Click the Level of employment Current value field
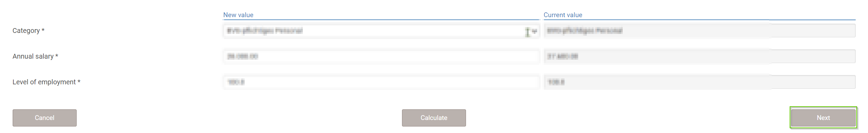 click(700, 82)
